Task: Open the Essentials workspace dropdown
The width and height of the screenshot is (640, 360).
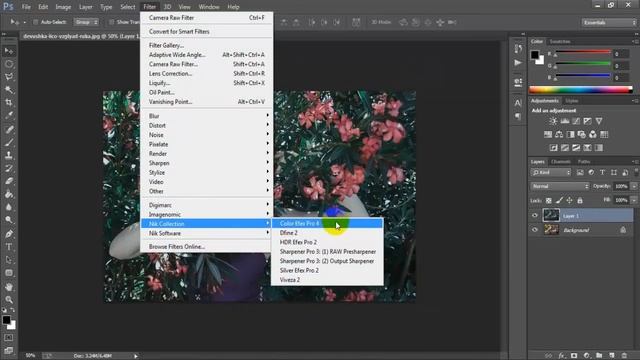Action: click(609, 22)
